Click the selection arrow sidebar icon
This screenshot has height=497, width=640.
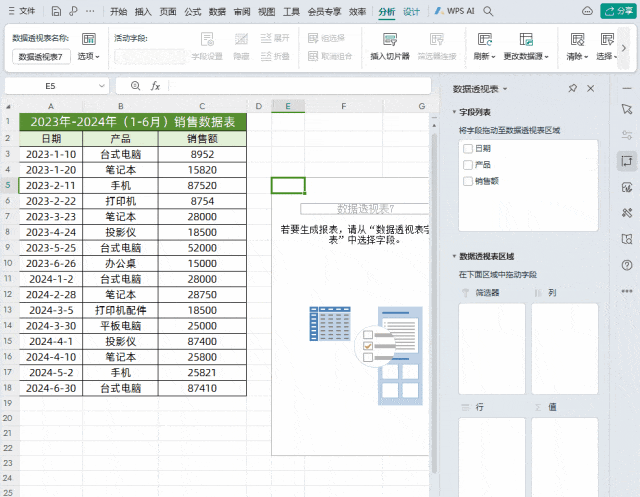tap(627, 109)
